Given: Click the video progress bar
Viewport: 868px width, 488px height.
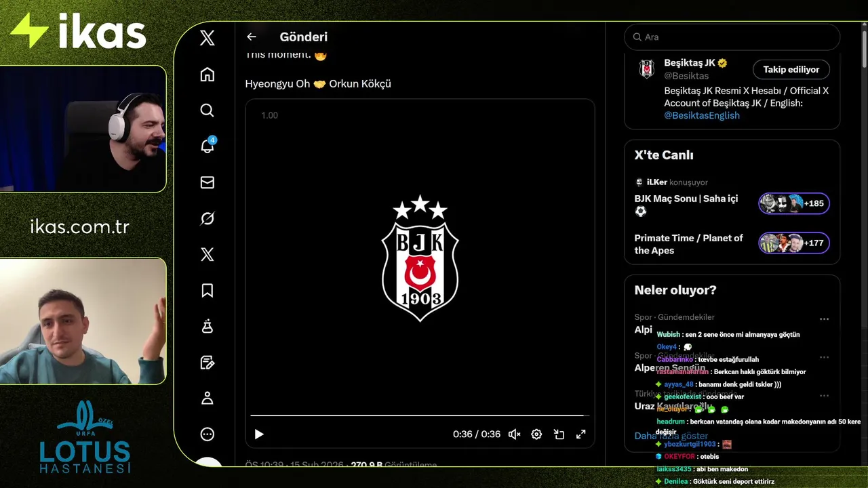Looking at the screenshot, I should [420, 415].
